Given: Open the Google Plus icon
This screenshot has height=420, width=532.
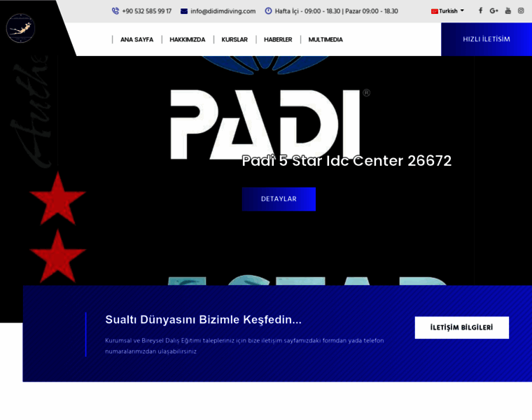Looking at the screenshot, I should pyautogui.click(x=493, y=11).
